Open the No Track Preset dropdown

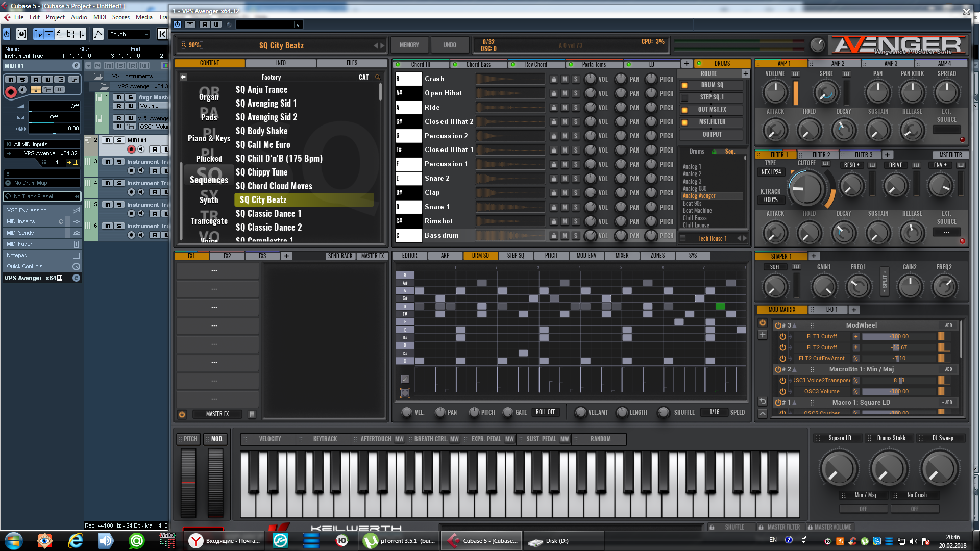pos(42,196)
